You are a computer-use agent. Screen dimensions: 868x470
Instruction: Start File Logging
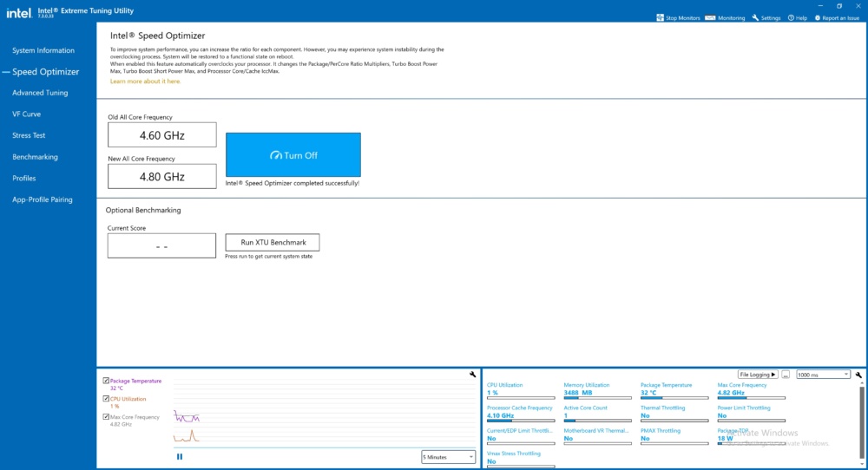(x=757, y=375)
